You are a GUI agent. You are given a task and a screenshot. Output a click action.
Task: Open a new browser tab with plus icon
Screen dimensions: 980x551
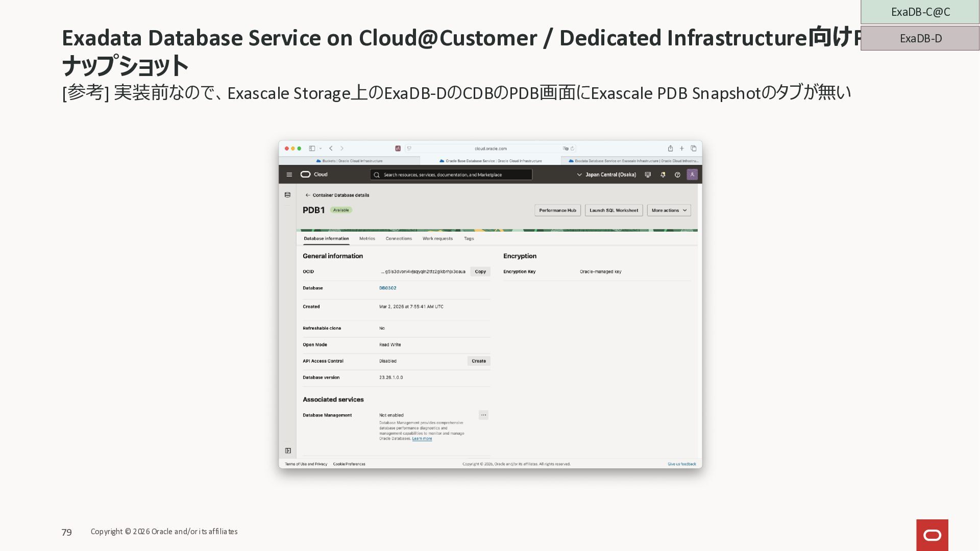click(x=681, y=148)
